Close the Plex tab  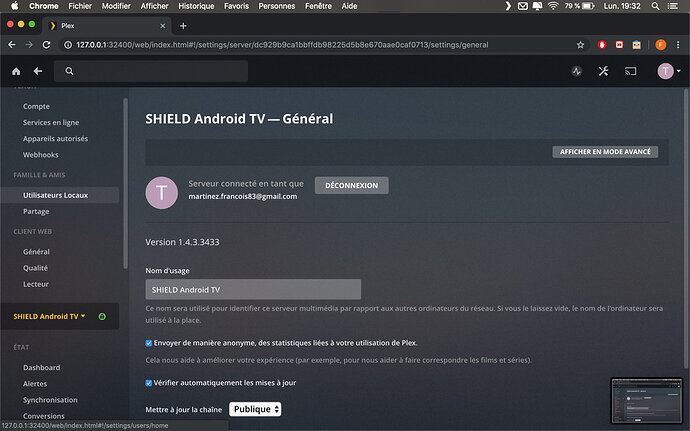pos(163,26)
